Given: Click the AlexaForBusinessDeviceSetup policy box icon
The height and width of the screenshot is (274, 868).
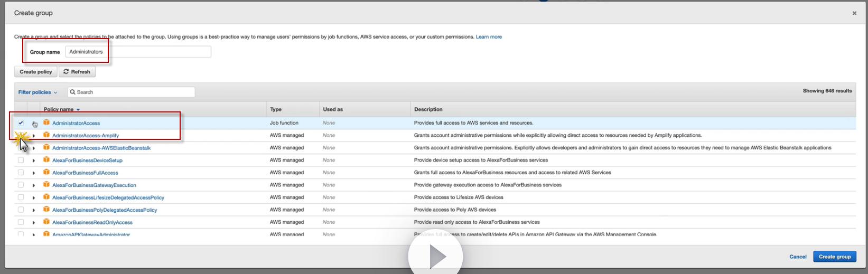Looking at the screenshot, I should 46,160.
